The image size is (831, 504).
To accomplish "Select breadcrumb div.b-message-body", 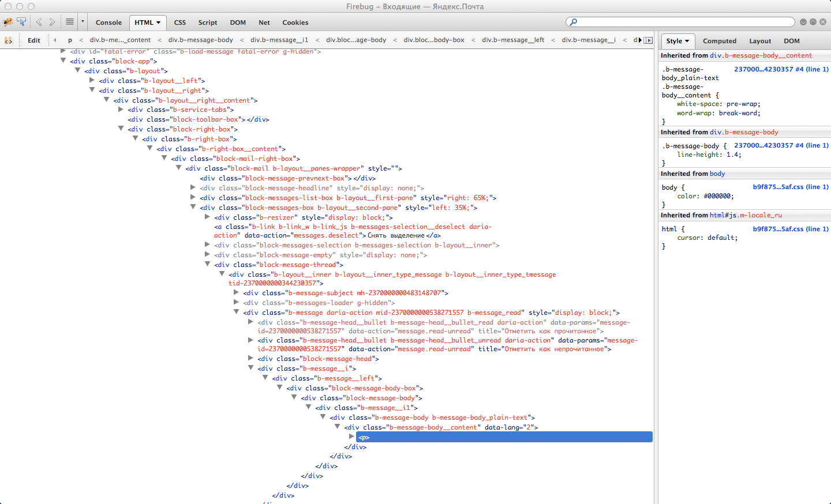I will tap(201, 40).
